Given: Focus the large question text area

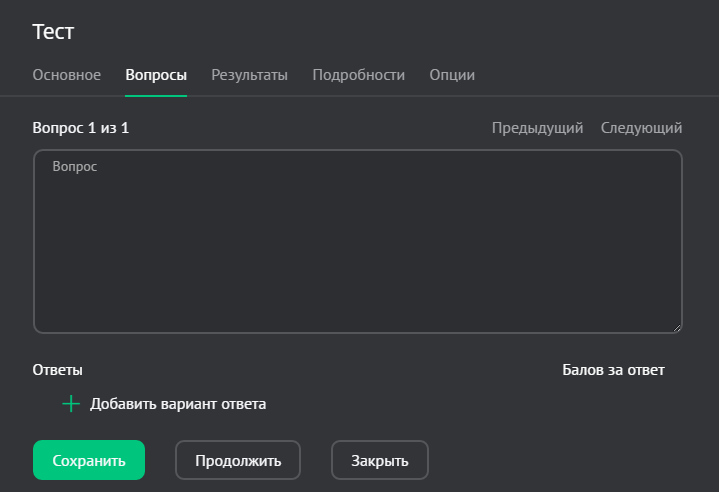Looking at the screenshot, I should coord(358,250).
